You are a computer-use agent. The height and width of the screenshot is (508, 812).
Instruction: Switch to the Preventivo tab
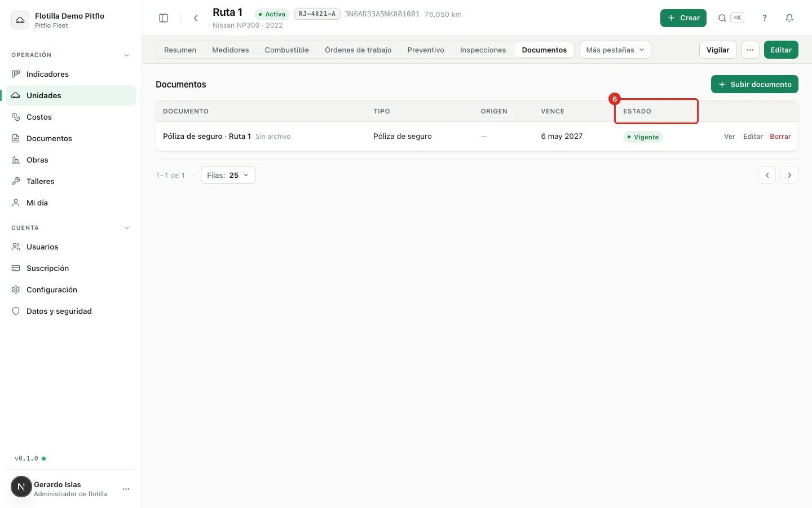pos(426,50)
